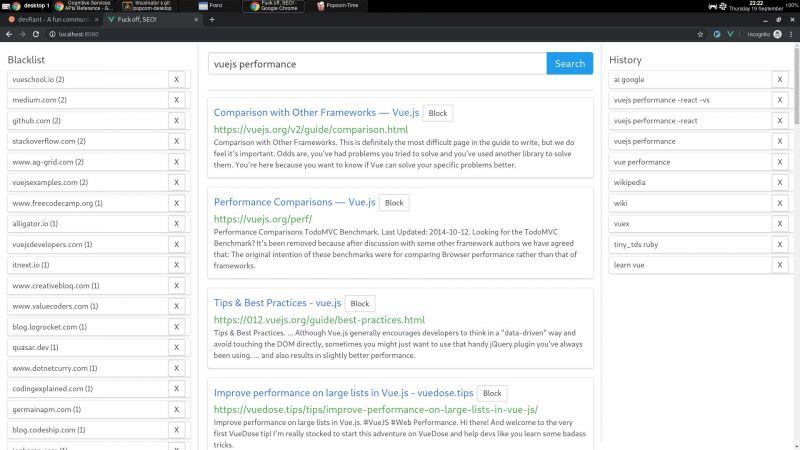Reload the page with the refresh icon
Screen dimensions: 800x450
(38, 34)
